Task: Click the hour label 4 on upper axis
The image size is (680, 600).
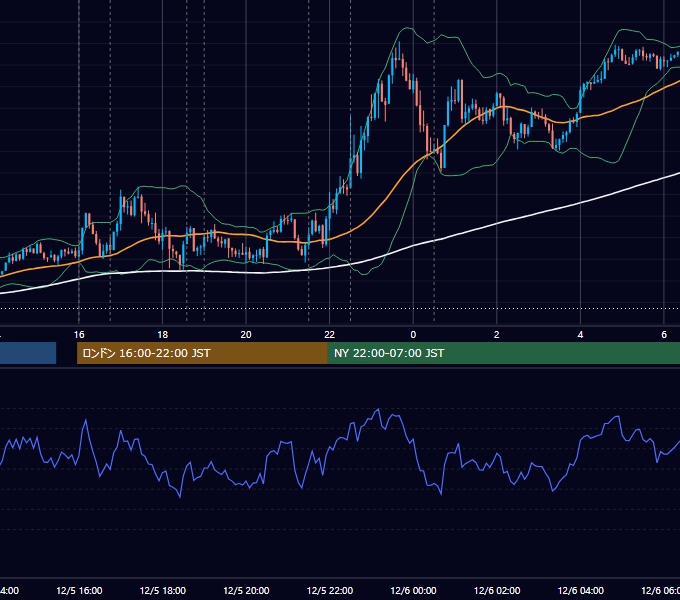Action: [580, 335]
